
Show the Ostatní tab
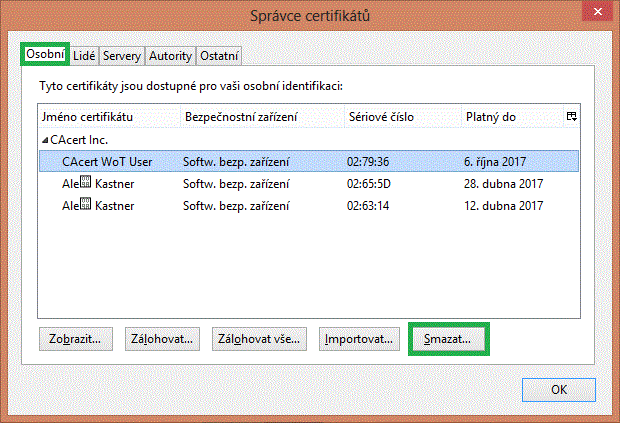pos(219,56)
